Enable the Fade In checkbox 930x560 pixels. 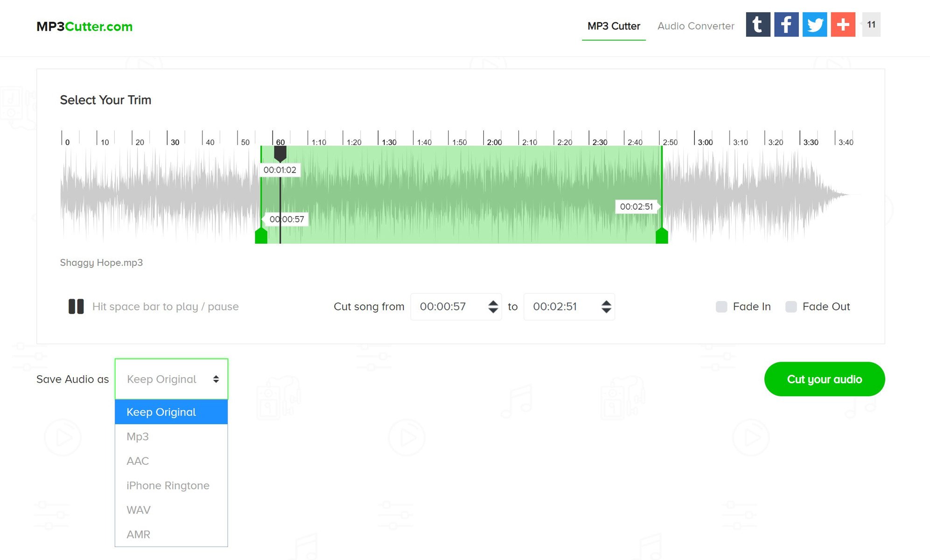pyautogui.click(x=721, y=307)
